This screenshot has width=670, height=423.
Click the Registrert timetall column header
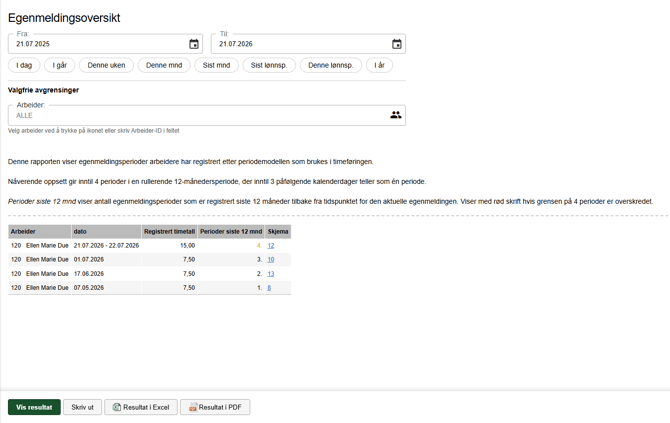169,232
